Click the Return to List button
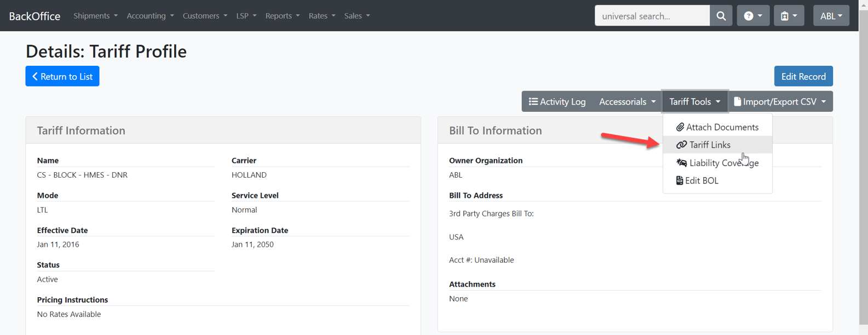868x335 pixels. click(62, 76)
